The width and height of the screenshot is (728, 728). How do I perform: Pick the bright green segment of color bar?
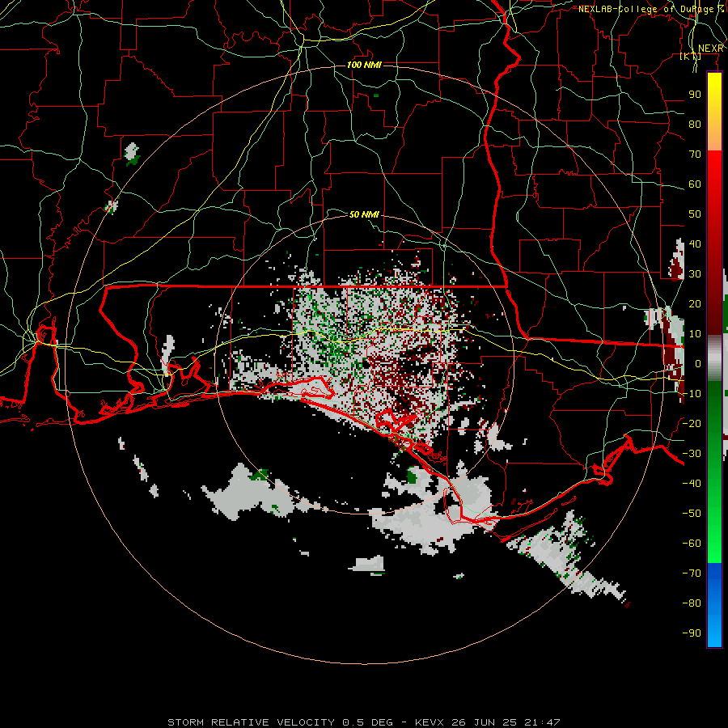click(x=714, y=534)
